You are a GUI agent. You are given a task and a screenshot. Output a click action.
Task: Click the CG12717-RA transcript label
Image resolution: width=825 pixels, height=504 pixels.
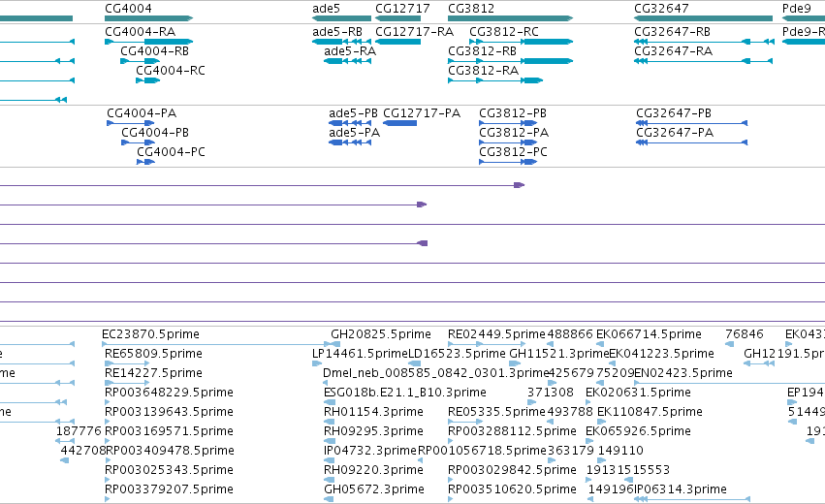click(414, 32)
